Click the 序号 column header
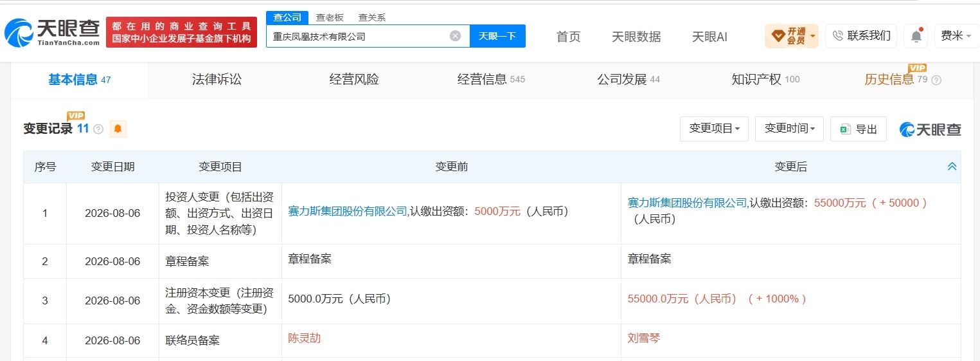980x361 pixels. coord(45,167)
